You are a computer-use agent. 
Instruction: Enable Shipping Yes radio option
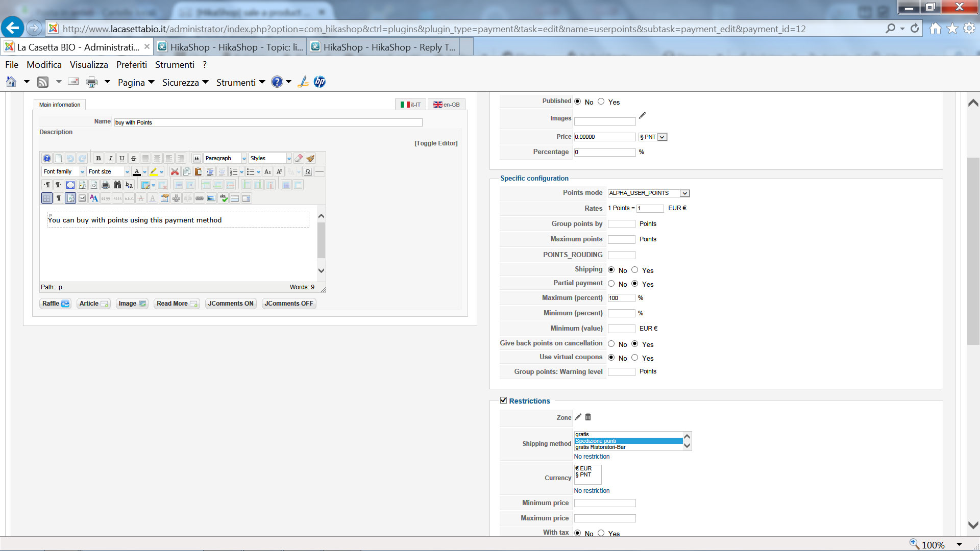pos(634,270)
